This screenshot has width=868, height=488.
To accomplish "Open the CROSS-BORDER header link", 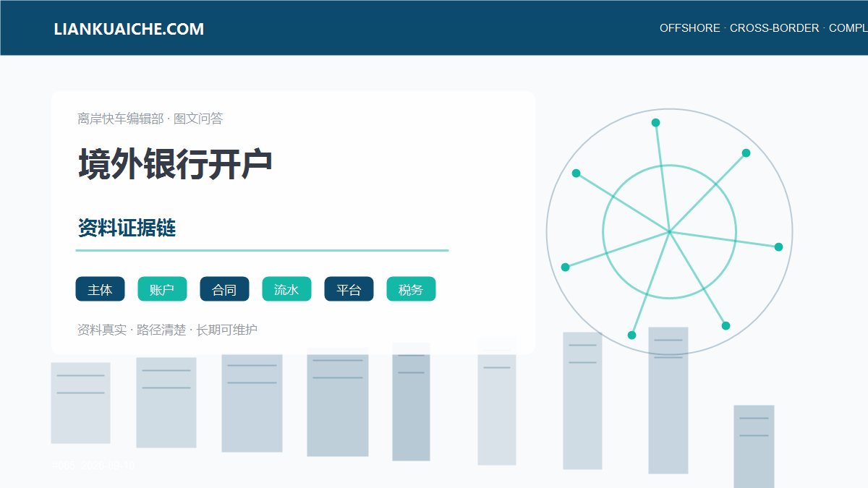I will click(775, 28).
